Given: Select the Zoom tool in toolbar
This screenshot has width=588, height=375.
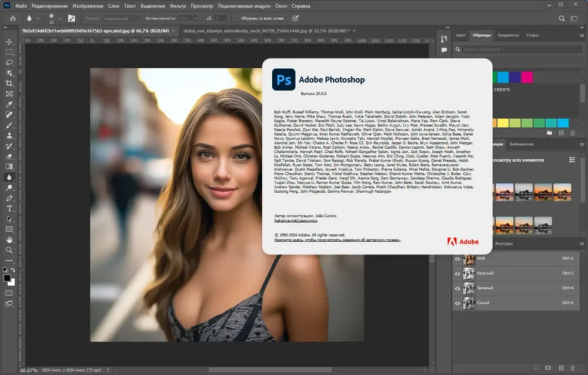Looking at the screenshot, I should tap(9, 250).
